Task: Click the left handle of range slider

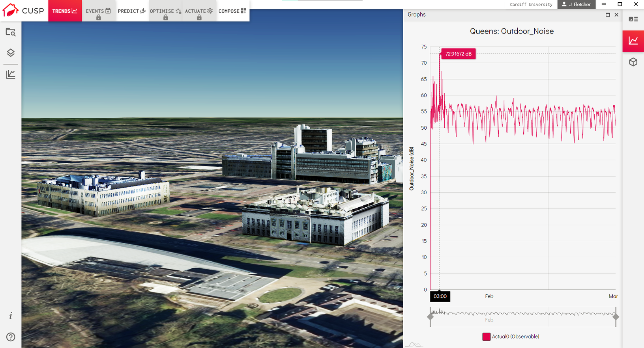Action: click(431, 317)
